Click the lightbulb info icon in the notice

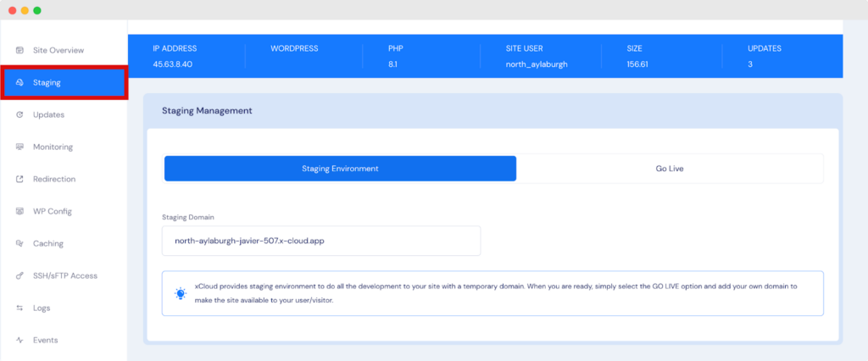tap(180, 293)
